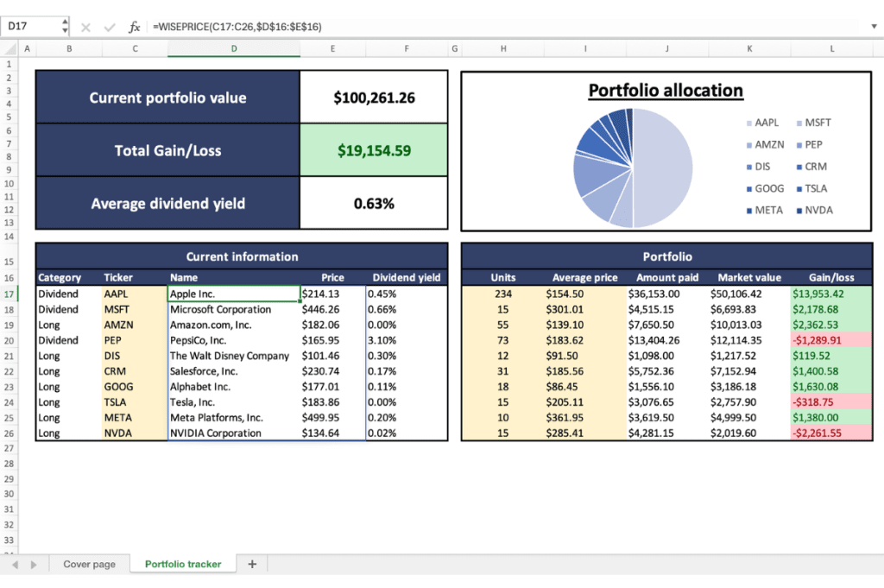Click the NVDA legend color marker
Viewport: 884px width, 588px height.
(x=799, y=211)
